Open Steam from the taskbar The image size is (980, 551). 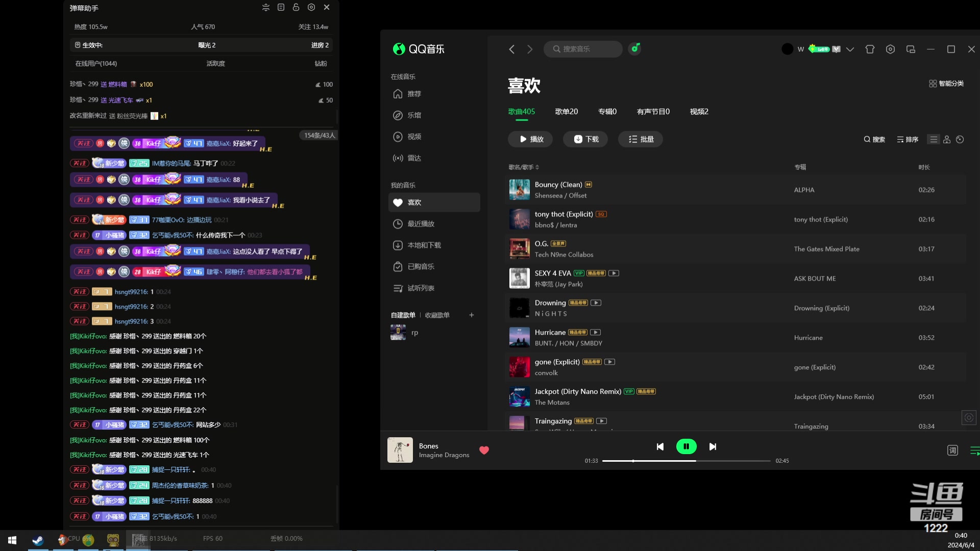pyautogui.click(x=38, y=540)
